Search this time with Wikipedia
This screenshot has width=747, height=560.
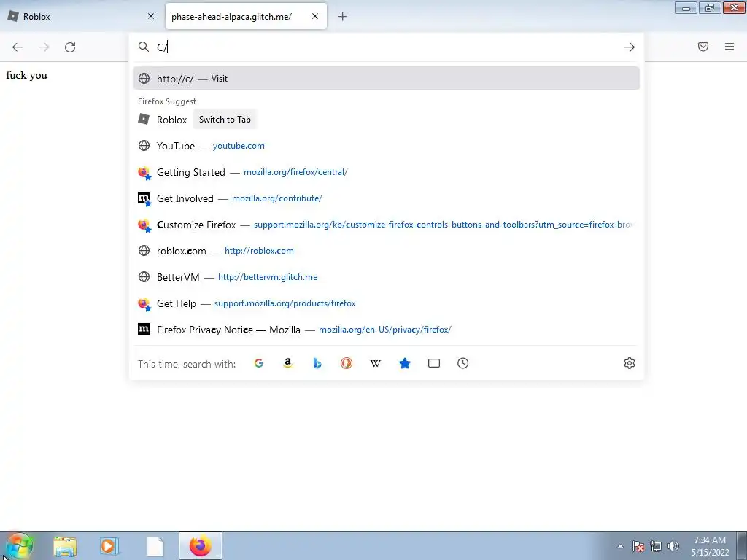pyautogui.click(x=376, y=363)
